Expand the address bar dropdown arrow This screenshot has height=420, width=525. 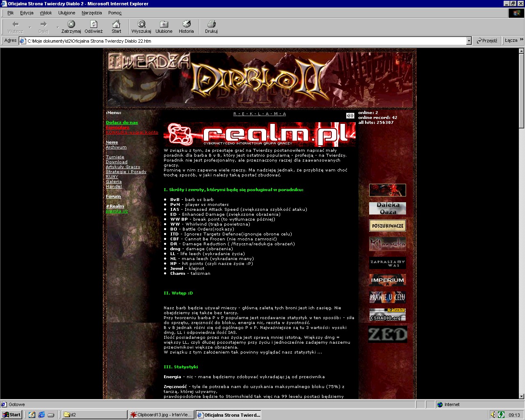coord(469,41)
